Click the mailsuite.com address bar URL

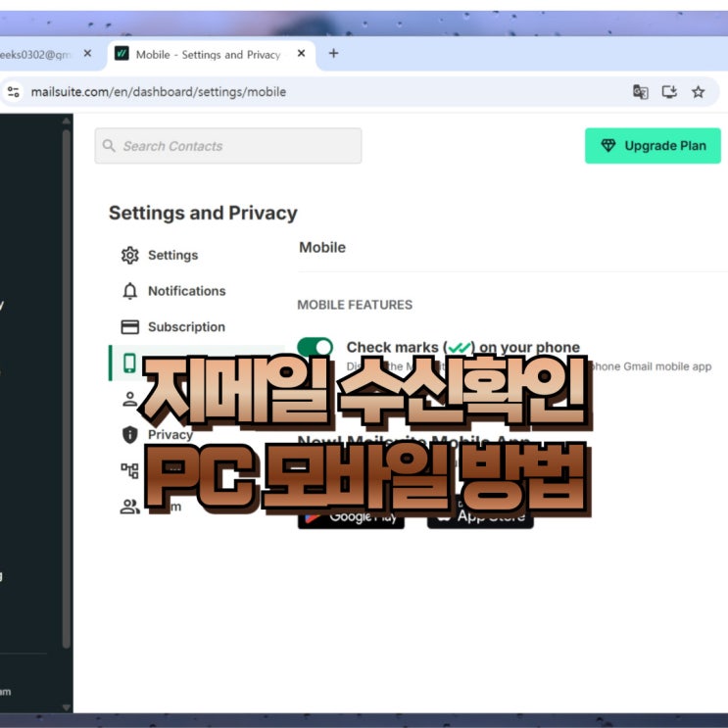click(x=159, y=92)
